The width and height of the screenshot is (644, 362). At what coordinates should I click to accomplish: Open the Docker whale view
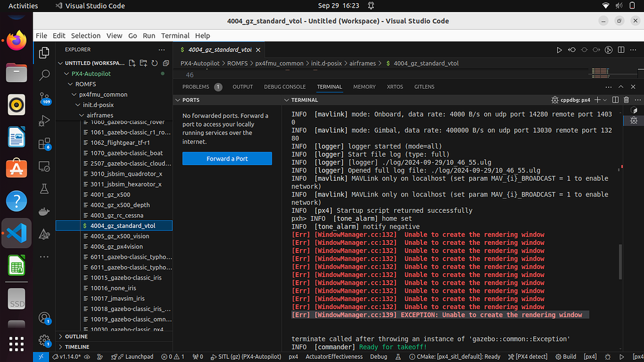[44, 212]
